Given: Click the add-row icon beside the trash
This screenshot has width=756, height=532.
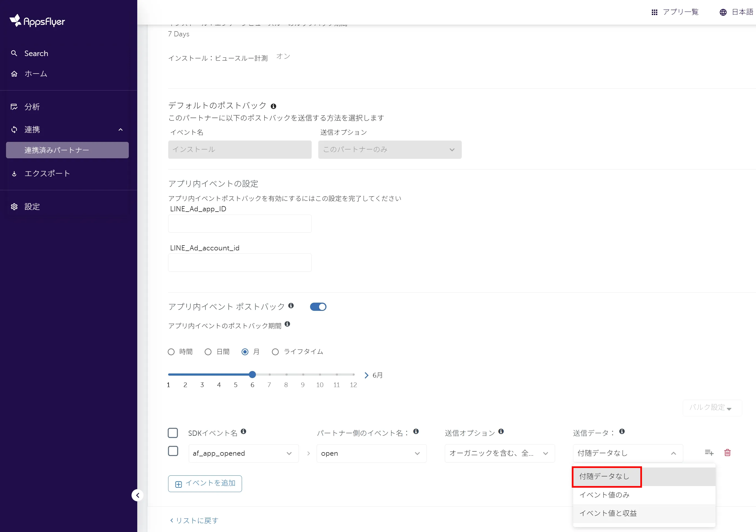Looking at the screenshot, I should (709, 453).
